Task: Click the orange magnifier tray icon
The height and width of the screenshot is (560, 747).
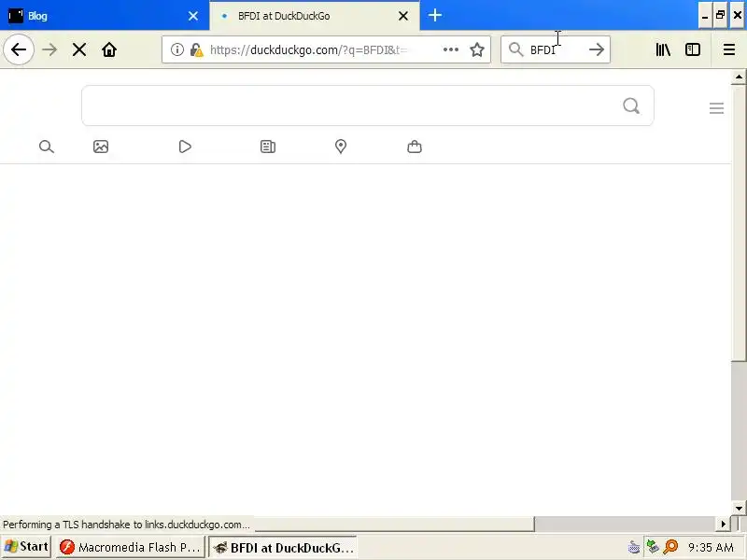Action: 670,547
